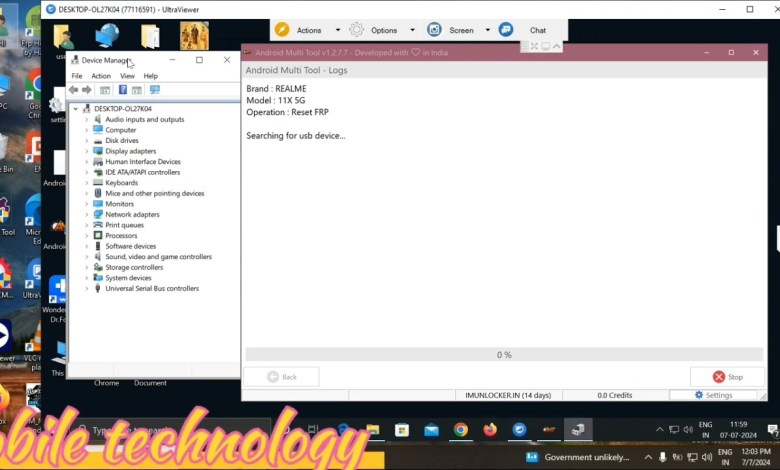Click the 0.0 Credits status text
Screen dimensions: 780x470
tap(614, 395)
